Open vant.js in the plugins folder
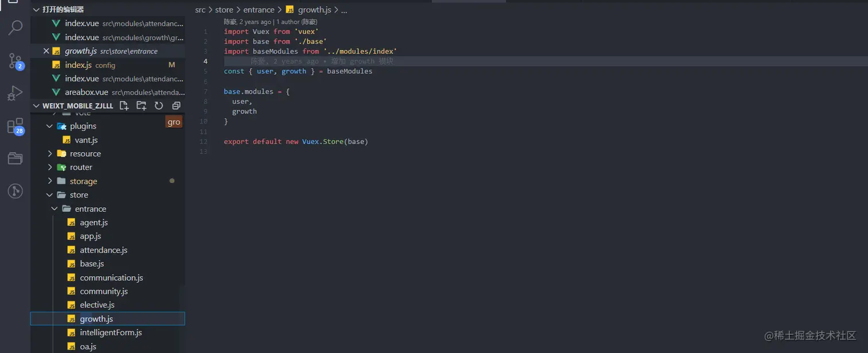Image resolution: width=868 pixels, height=353 pixels. coord(86,140)
